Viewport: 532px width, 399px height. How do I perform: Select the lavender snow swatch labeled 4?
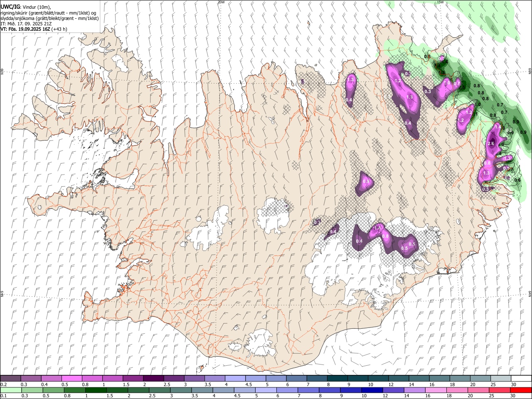[235, 379]
